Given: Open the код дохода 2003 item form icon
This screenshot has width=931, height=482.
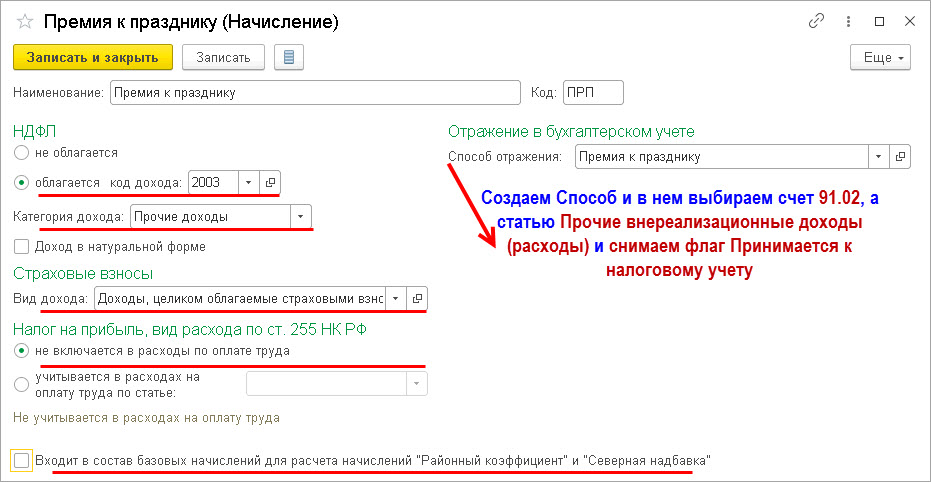Looking at the screenshot, I should pos(269,182).
